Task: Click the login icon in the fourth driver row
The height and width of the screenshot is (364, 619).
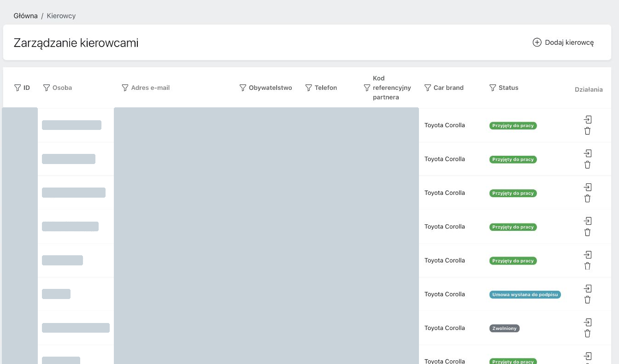Action: 588,221
